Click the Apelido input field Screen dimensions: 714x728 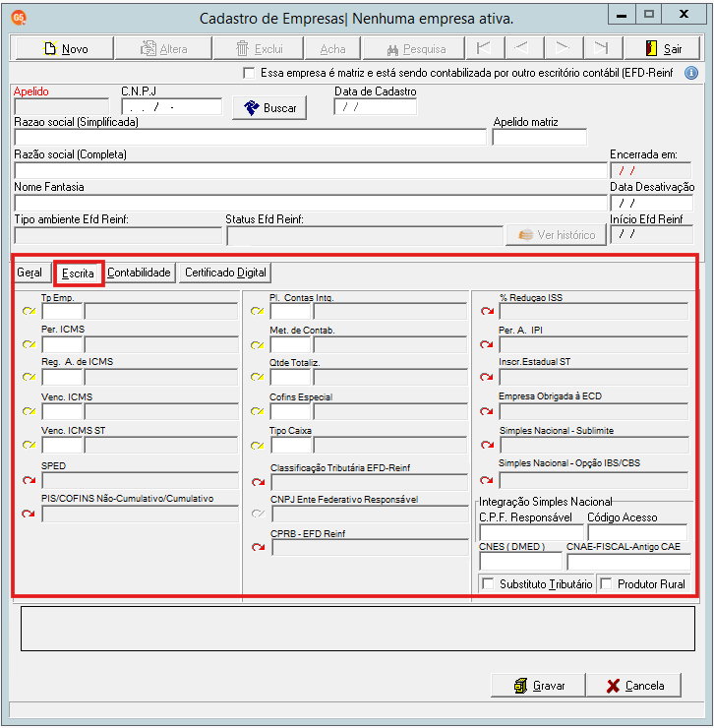(62, 107)
